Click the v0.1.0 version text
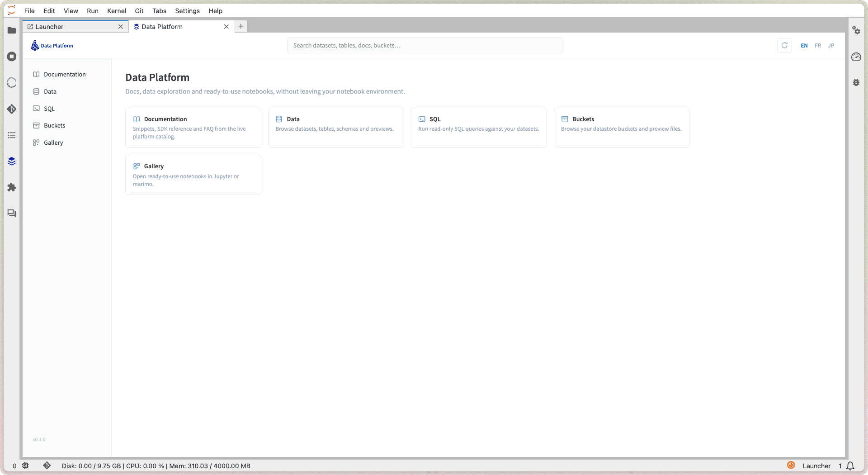 pyautogui.click(x=39, y=439)
